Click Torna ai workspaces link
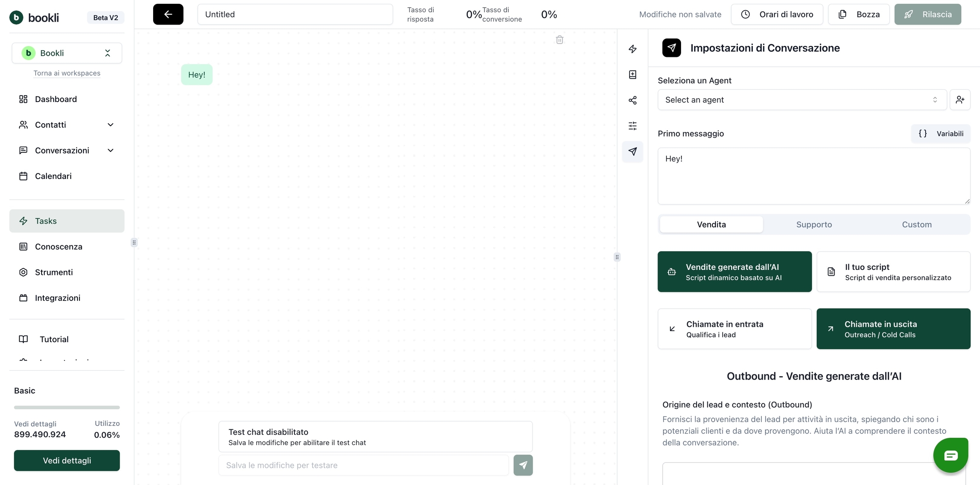This screenshot has height=485, width=980. (x=67, y=73)
